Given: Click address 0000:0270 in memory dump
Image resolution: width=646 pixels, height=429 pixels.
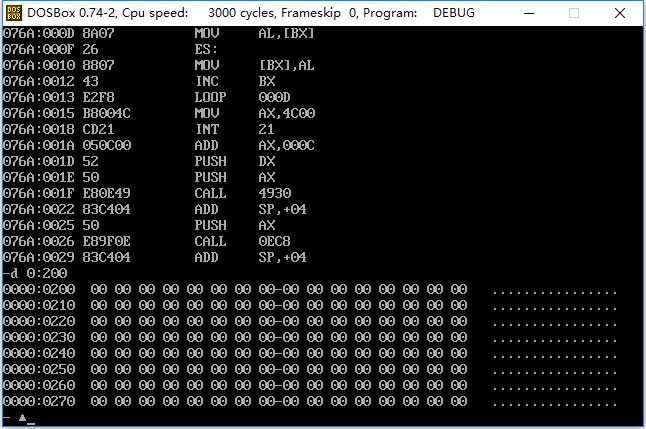Looking at the screenshot, I should 39,401.
